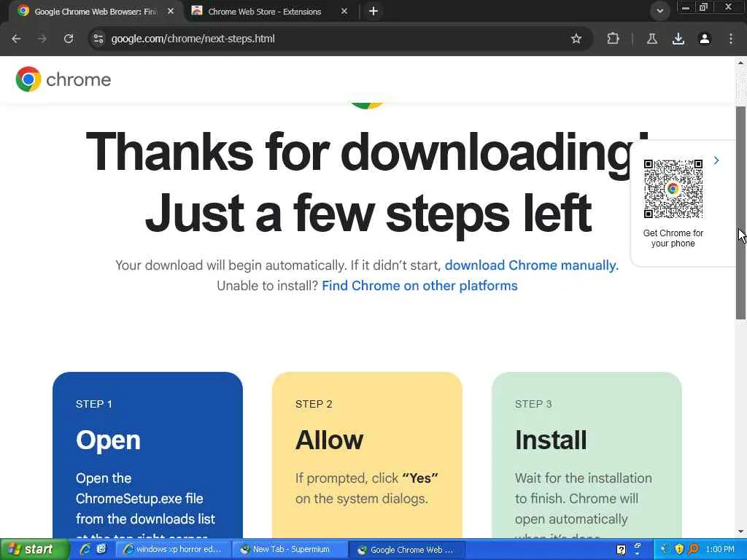Select the Step 3 Install card

coord(587,455)
